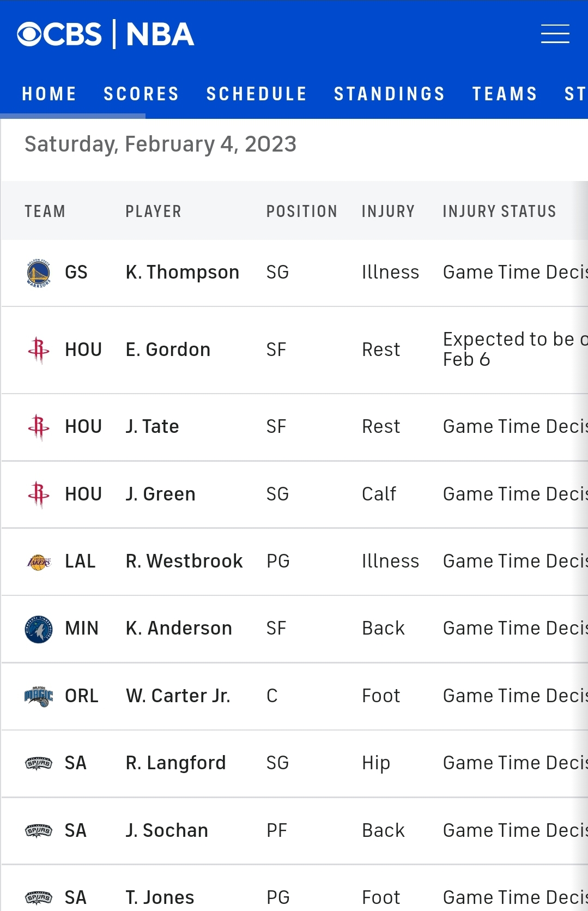Click the Player column header
The image size is (588, 911).
153,212
